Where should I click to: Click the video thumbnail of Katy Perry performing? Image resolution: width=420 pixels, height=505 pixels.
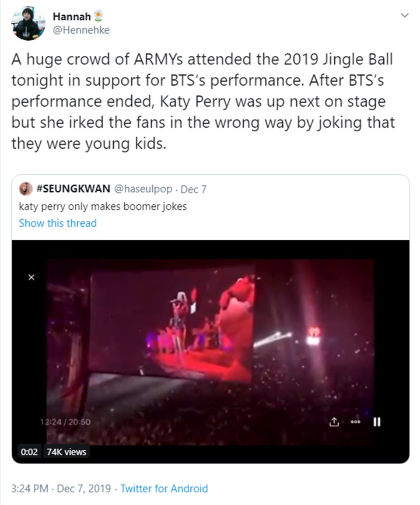tap(192, 332)
